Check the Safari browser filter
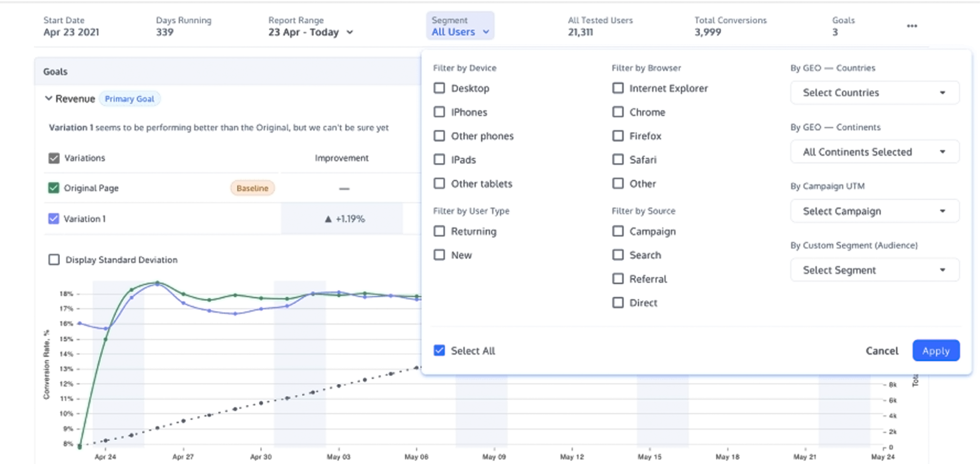Viewport: 980px width, 464px height. [618, 159]
